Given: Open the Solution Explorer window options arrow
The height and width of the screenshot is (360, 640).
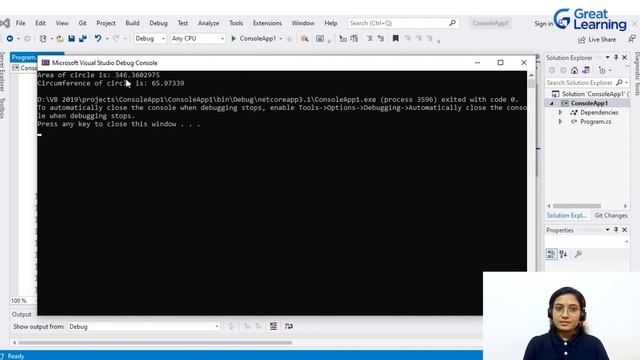Looking at the screenshot, I should pyautogui.click(x=607, y=58).
